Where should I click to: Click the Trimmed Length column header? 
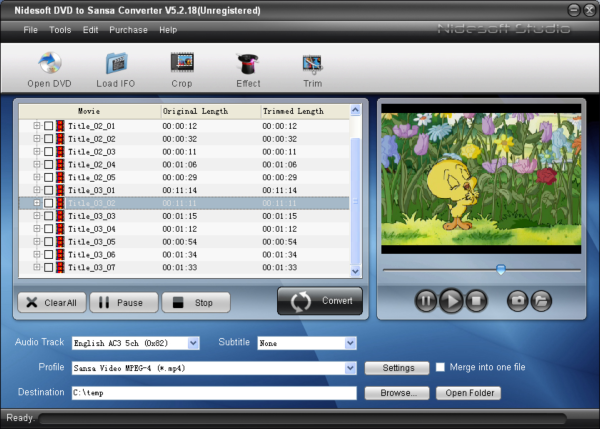305,111
